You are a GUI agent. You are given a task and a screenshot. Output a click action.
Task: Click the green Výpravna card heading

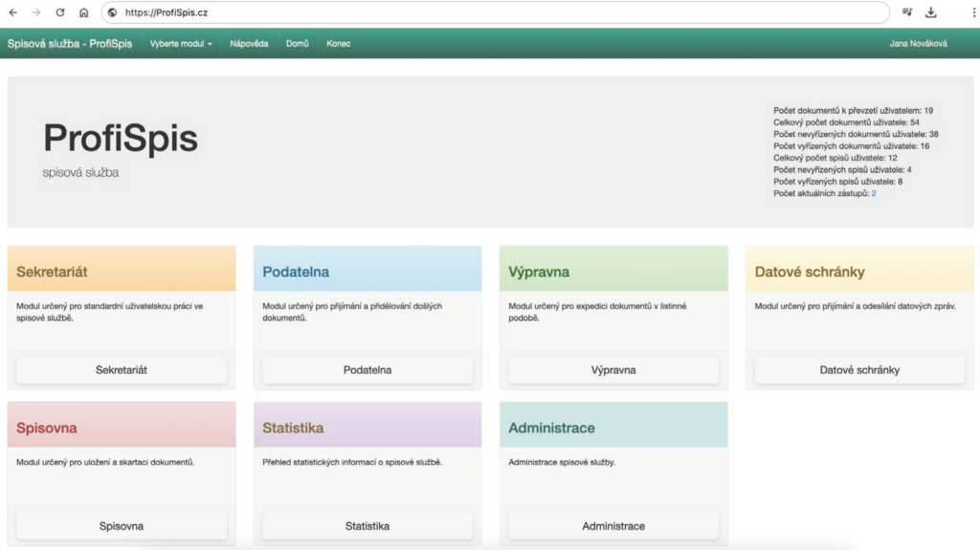tap(539, 272)
